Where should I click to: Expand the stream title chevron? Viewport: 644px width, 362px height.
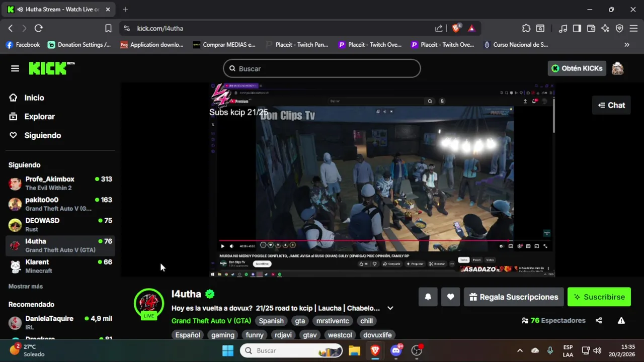tap(390, 308)
